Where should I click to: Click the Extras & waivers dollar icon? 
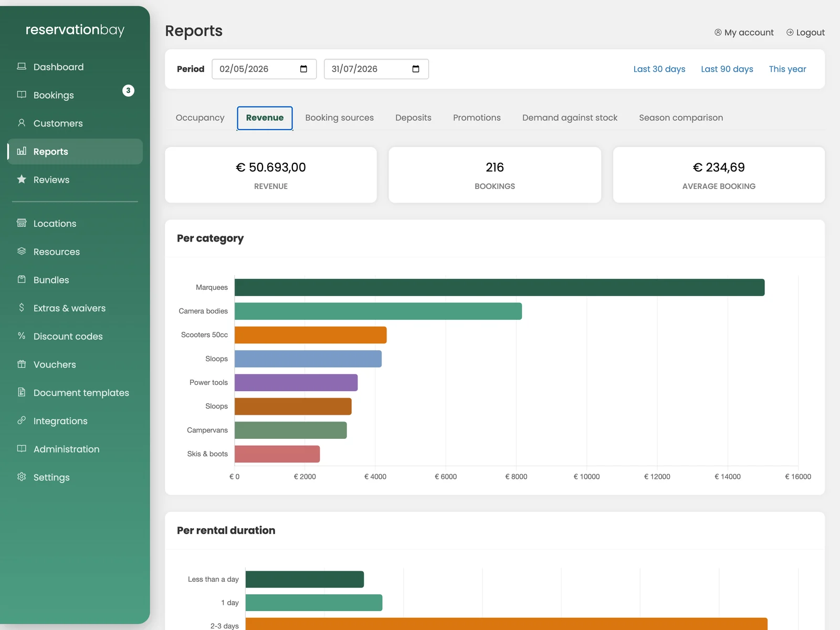point(22,308)
